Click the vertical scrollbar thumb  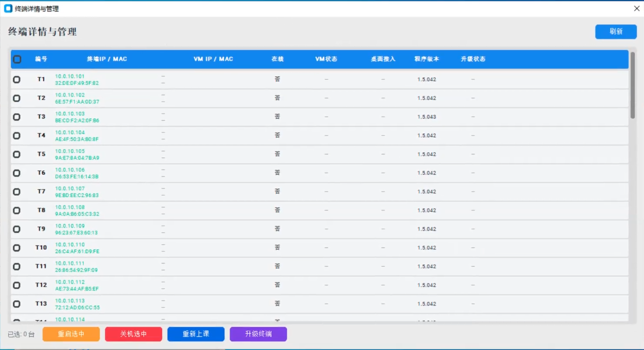point(632,85)
